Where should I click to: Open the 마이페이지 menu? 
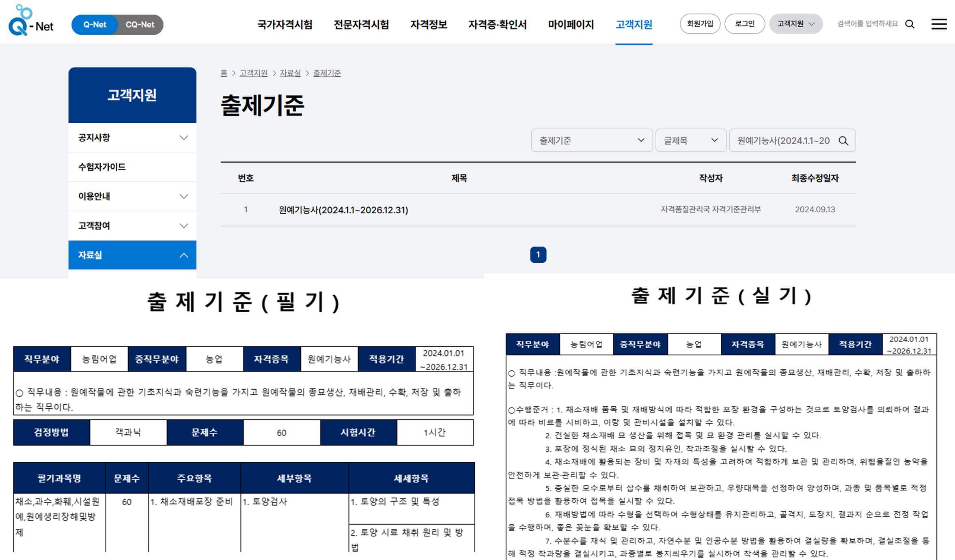point(571,25)
